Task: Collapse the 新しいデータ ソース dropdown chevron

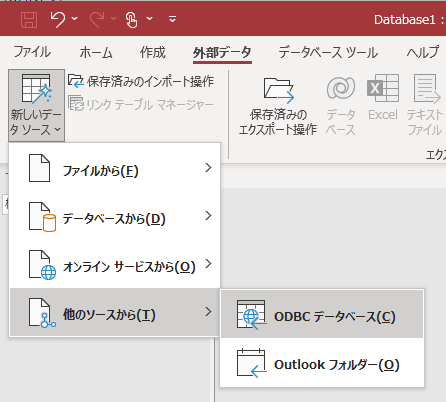Action: [58, 129]
